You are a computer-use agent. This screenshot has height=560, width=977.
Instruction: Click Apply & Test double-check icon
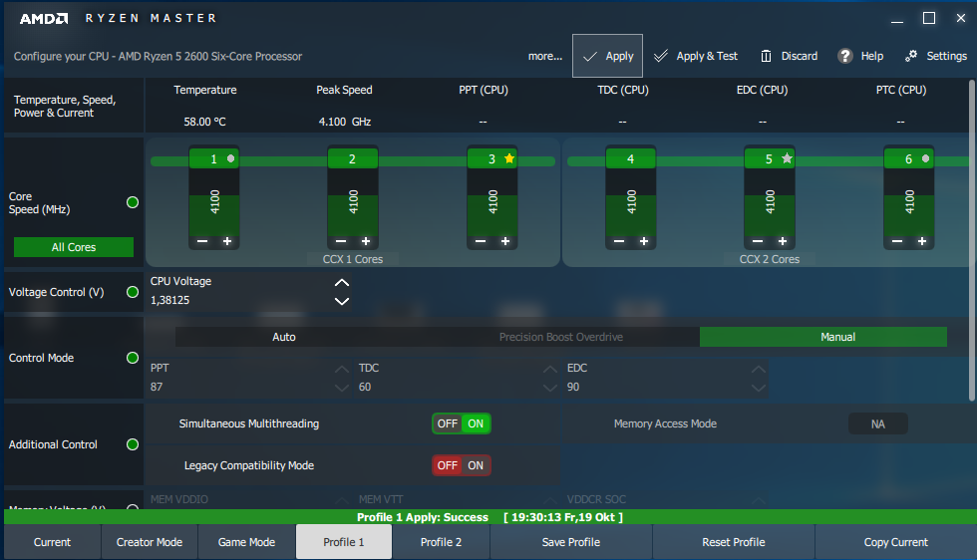click(661, 56)
